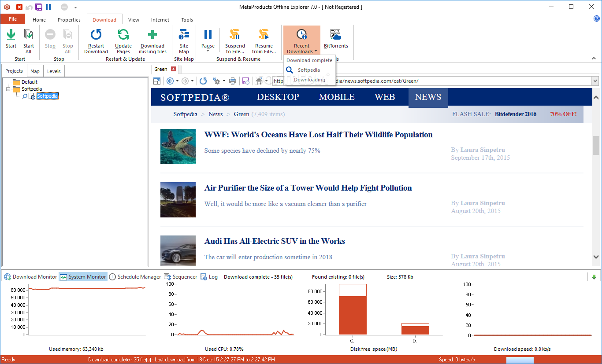602x364 pixels.
Task: Open the home icon dropdown arrow
Action: pos(267,81)
